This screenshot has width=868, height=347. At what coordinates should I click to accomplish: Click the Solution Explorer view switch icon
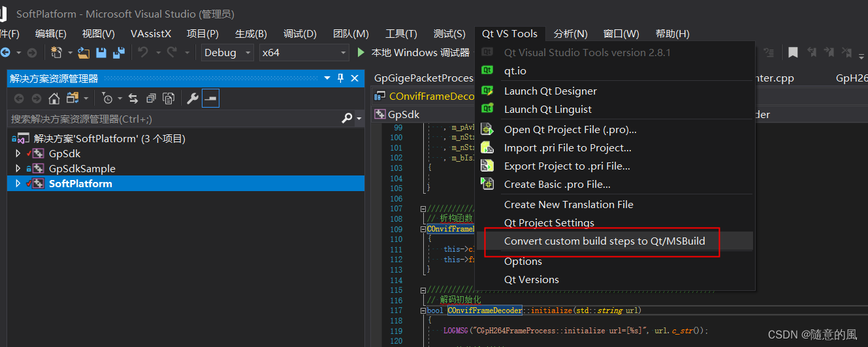72,98
